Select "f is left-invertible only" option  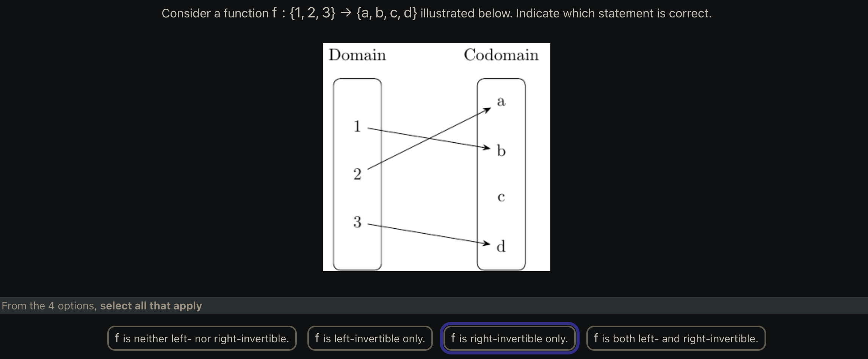tap(370, 338)
